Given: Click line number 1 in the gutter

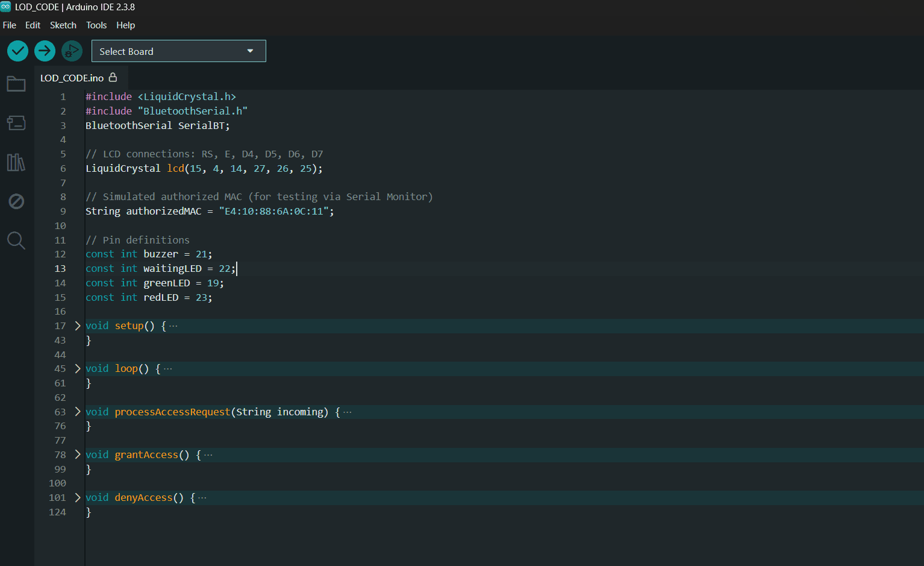Looking at the screenshot, I should pyautogui.click(x=63, y=96).
